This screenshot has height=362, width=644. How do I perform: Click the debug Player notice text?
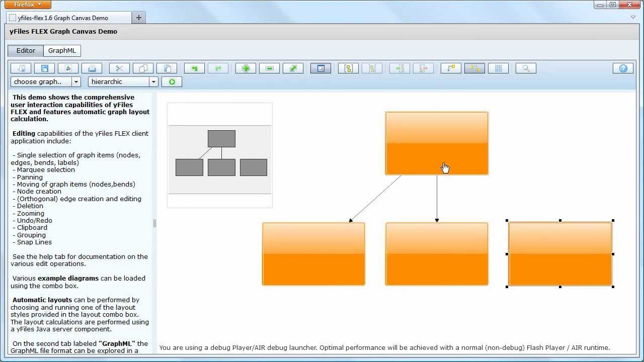(x=384, y=347)
